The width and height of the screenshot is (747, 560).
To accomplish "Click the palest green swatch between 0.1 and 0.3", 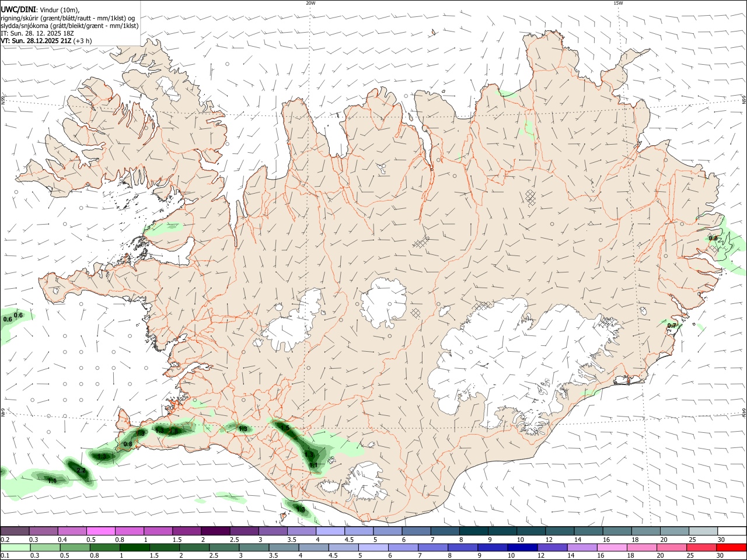I will 15,547.
